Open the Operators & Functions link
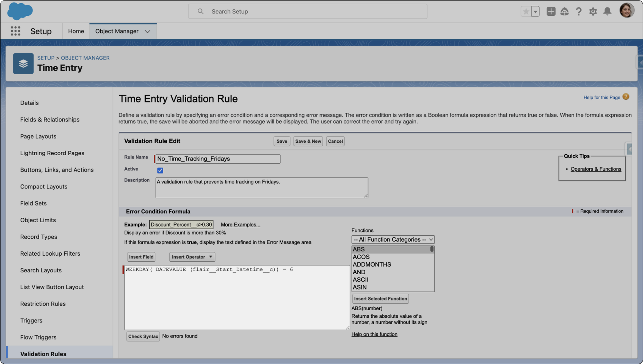 pyautogui.click(x=596, y=169)
